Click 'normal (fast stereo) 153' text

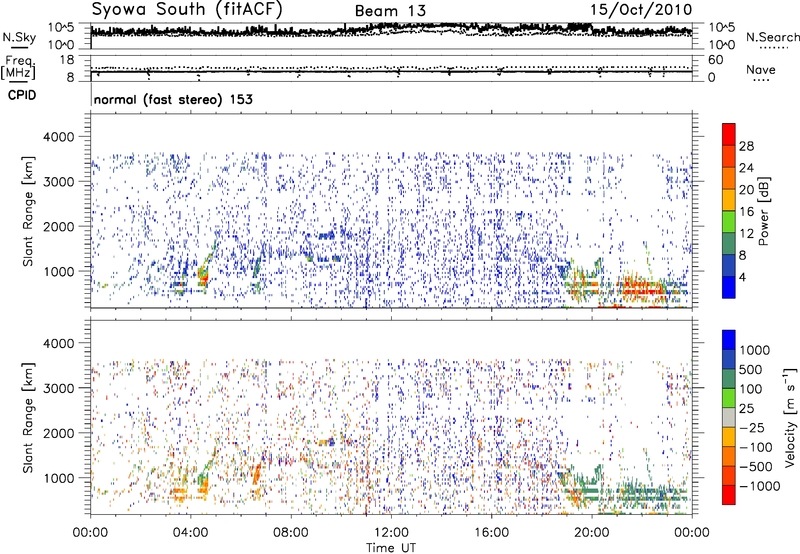coord(173,99)
